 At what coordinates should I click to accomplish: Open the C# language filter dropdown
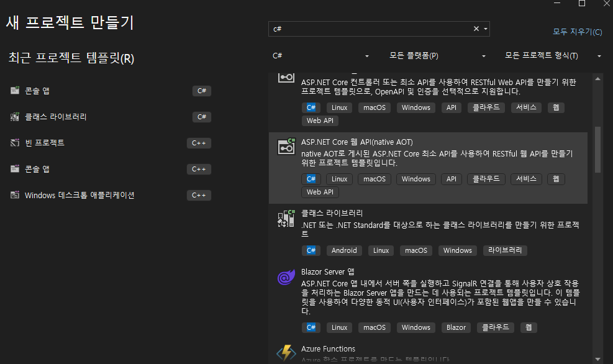[320, 56]
